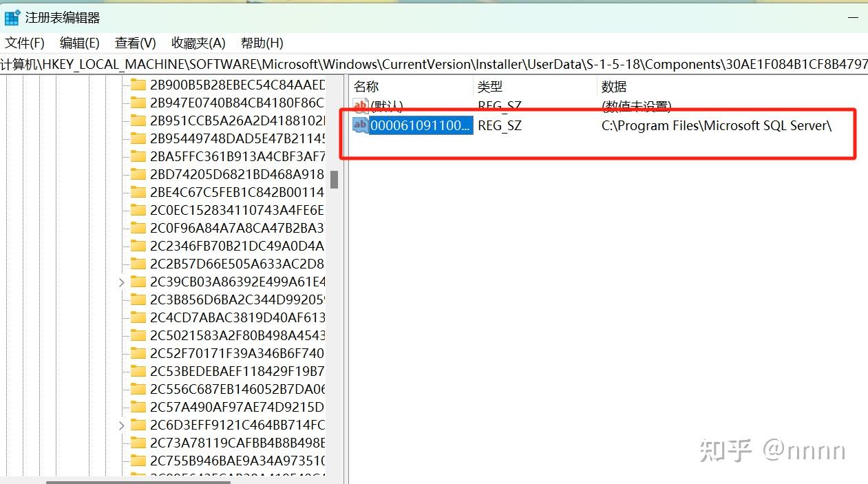Click the vertical scrollbar of the key tree
868x484 pixels.
(335, 179)
